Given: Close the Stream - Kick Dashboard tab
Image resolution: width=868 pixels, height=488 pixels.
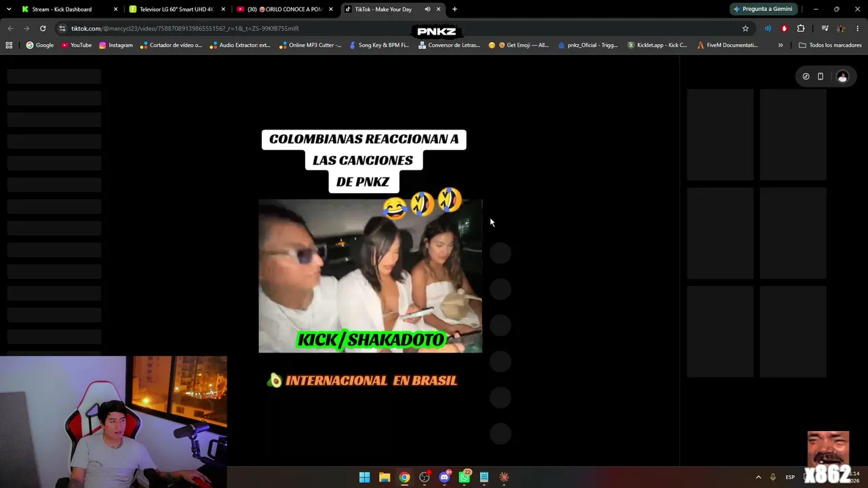Looking at the screenshot, I should tap(115, 9).
